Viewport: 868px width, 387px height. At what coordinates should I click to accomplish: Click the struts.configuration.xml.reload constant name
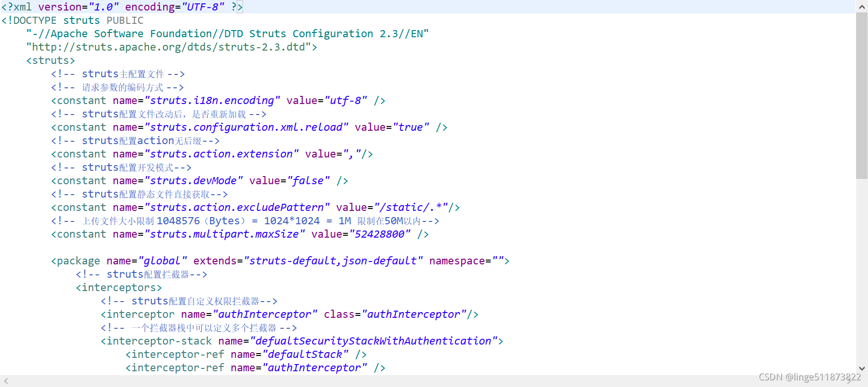(x=246, y=127)
